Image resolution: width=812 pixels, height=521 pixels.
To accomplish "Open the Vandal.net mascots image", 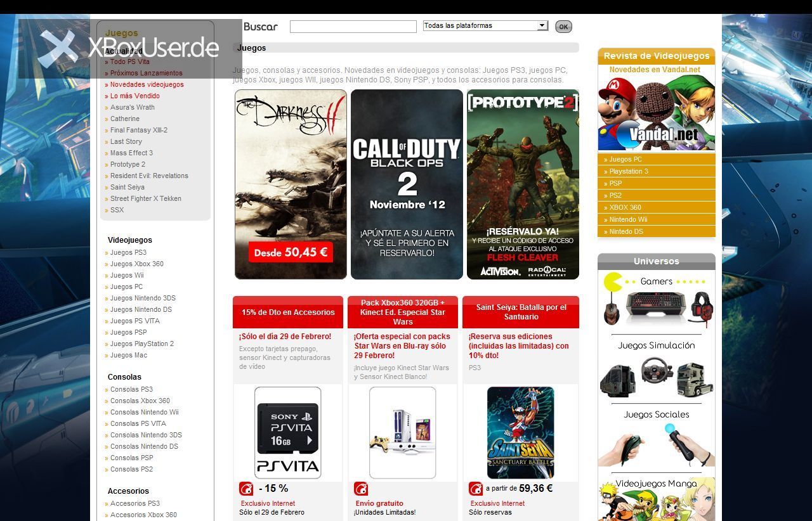I will tap(657, 113).
